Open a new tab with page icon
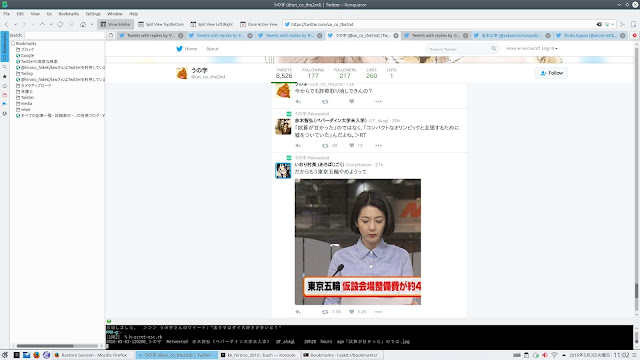Screen dimensions: 640x360 [111, 36]
